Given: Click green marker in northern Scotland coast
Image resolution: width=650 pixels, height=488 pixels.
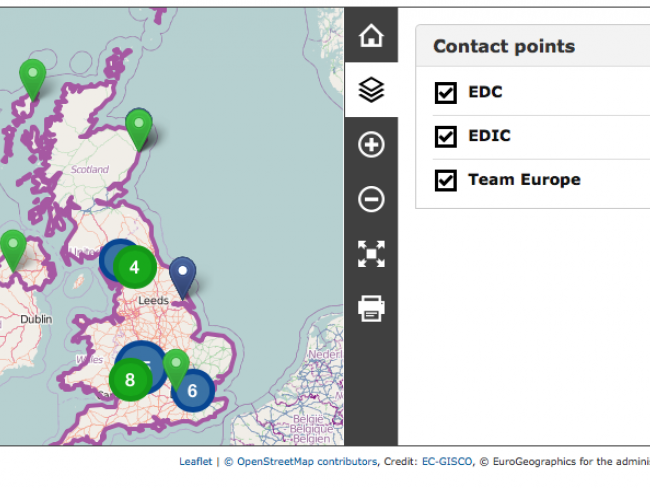Looking at the screenshot, I should [139, 129].
